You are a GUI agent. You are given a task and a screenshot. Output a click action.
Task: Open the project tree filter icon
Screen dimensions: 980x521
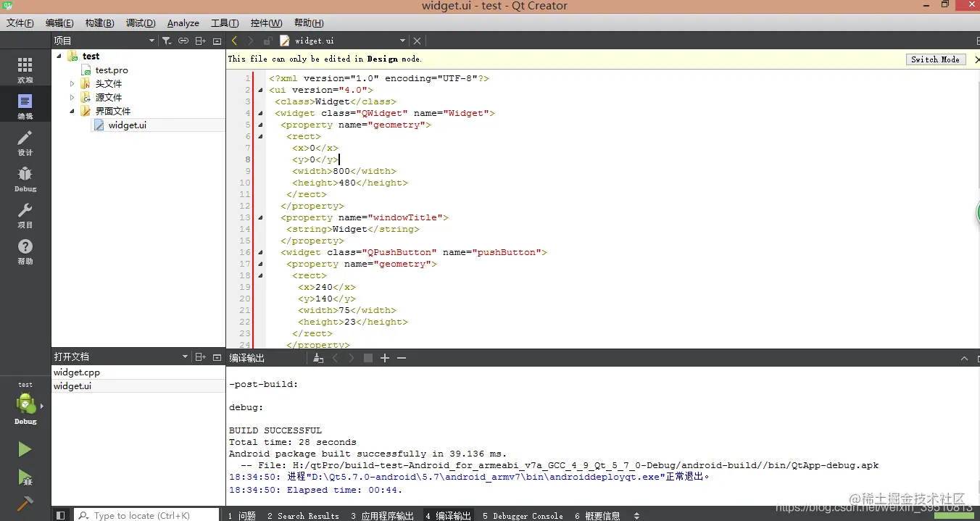167,41
